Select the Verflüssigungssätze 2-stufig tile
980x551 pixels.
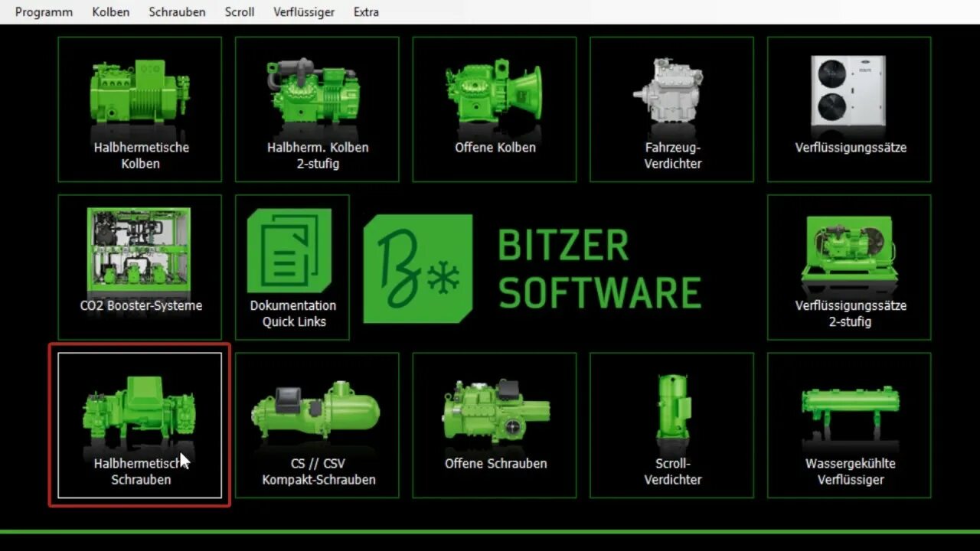pyautogui.click(x=850, y=267)
